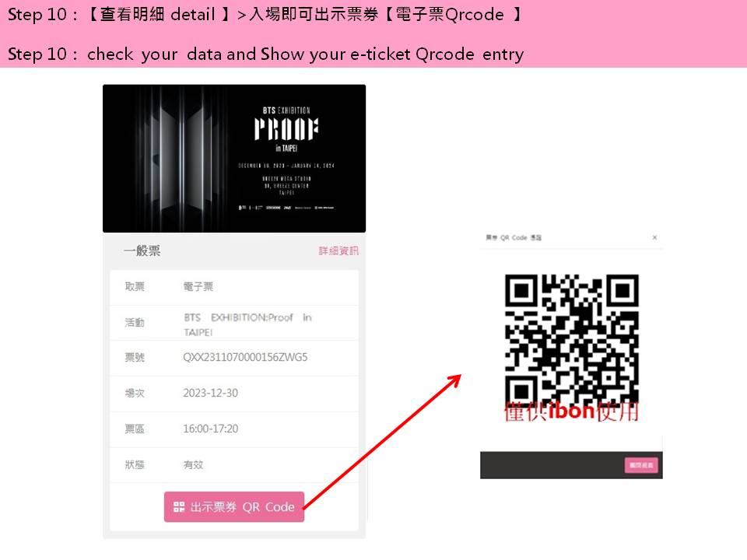This screenshot has width=747, height=560.
Task: Click the 一般票 ticket type heading
Action: (x=142, y=251)
